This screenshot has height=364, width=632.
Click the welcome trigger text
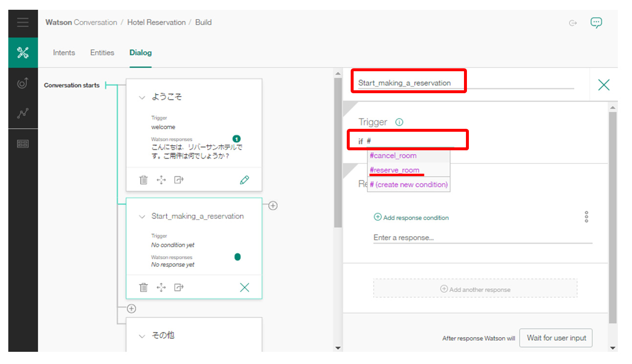163,127
